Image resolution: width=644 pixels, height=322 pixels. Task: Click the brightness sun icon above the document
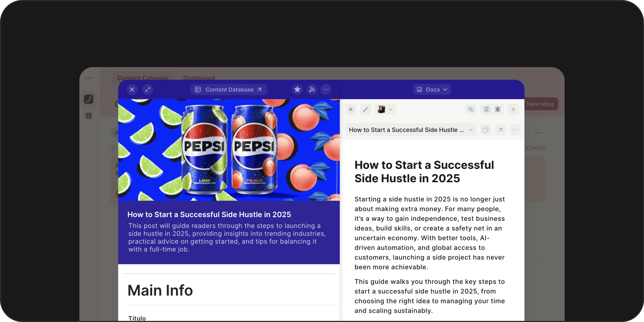[x=351, y=109]
